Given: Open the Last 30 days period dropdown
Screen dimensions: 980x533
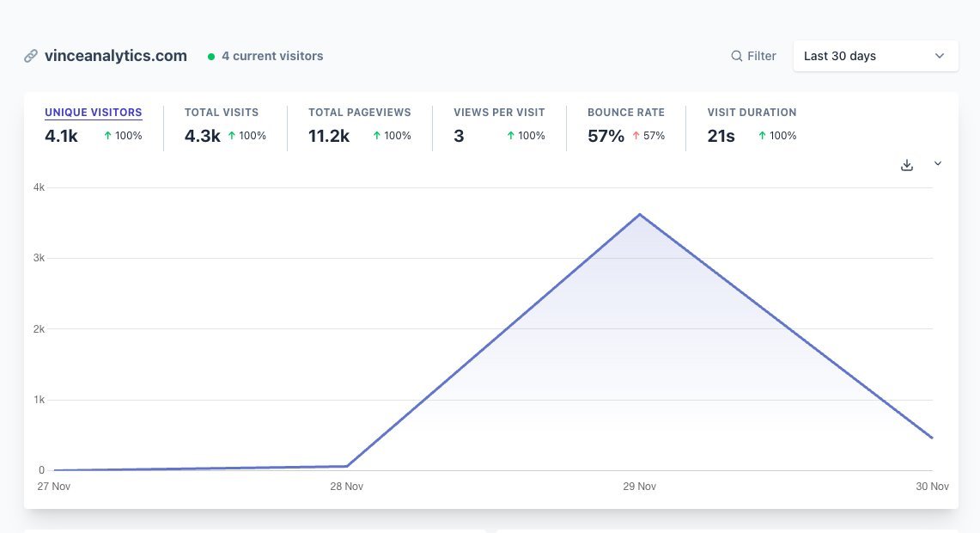Looking at the screenshot, I should [874, 56].
